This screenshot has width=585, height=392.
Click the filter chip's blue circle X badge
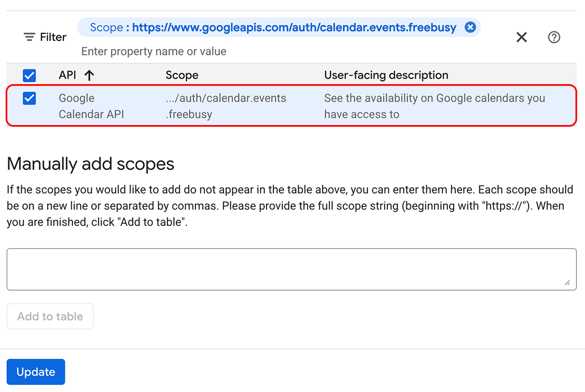470,26
